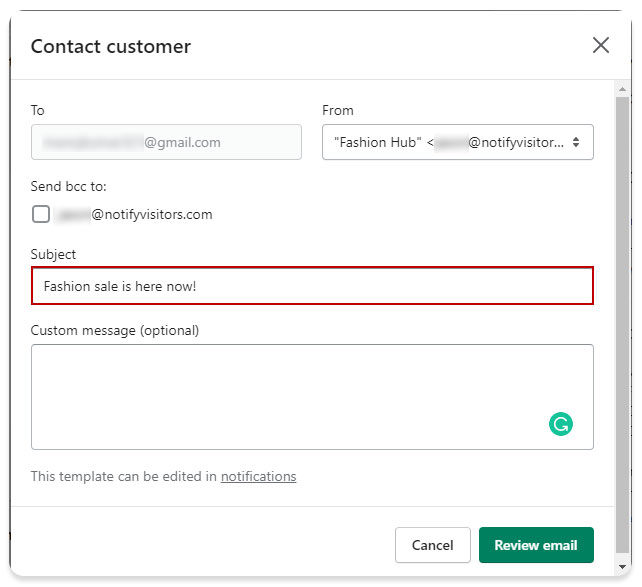Click the Subject field label
This screenshot has width=642, height=587.
[x=53, y=254]
